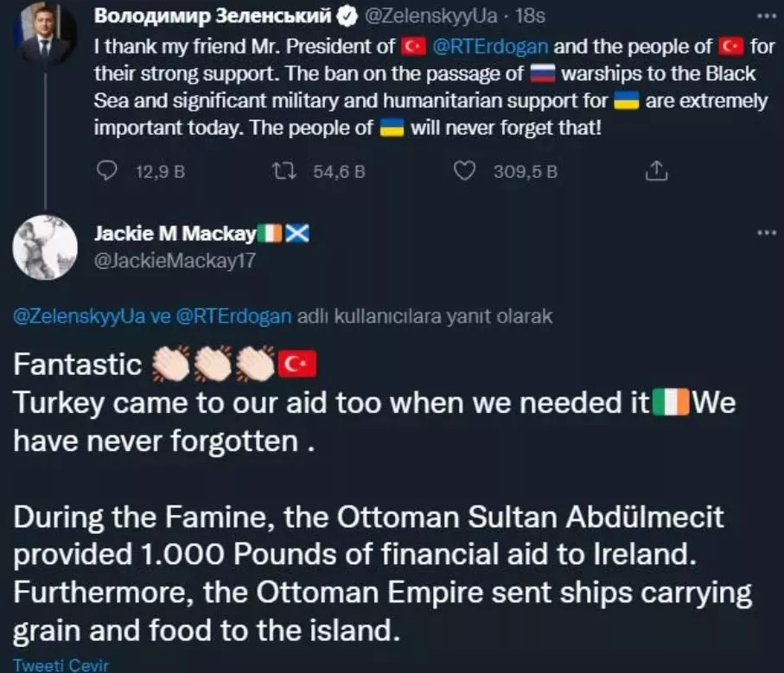
Task: Open more options on Jackie Mackay's reply
Action: [765, 233]
